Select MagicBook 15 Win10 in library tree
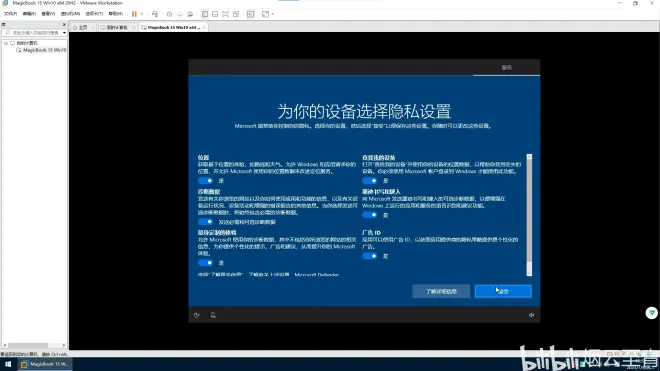660x371 pixels. click(44, 50)
